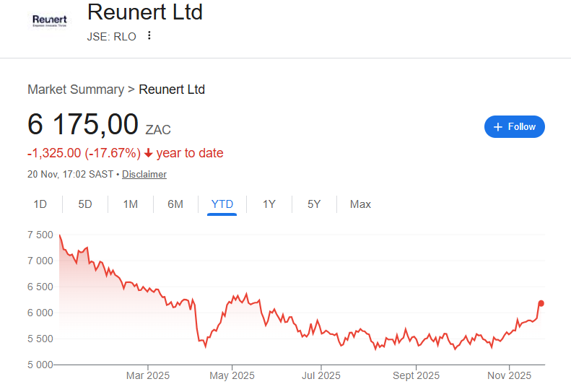Click the plus icon on Follow
This screenshot has height=392, width=571.
tap(497, 127)
